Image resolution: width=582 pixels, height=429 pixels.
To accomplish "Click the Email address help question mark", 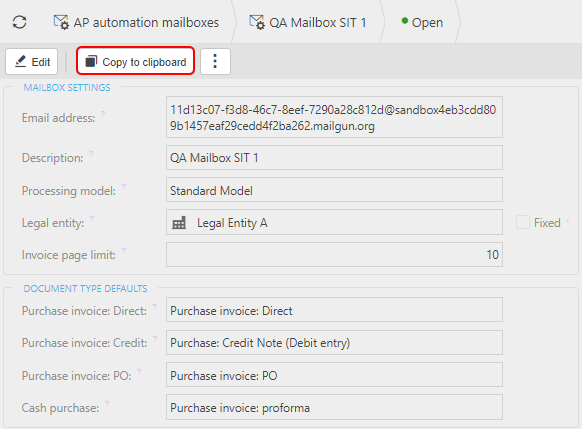I will pos(103,113).
